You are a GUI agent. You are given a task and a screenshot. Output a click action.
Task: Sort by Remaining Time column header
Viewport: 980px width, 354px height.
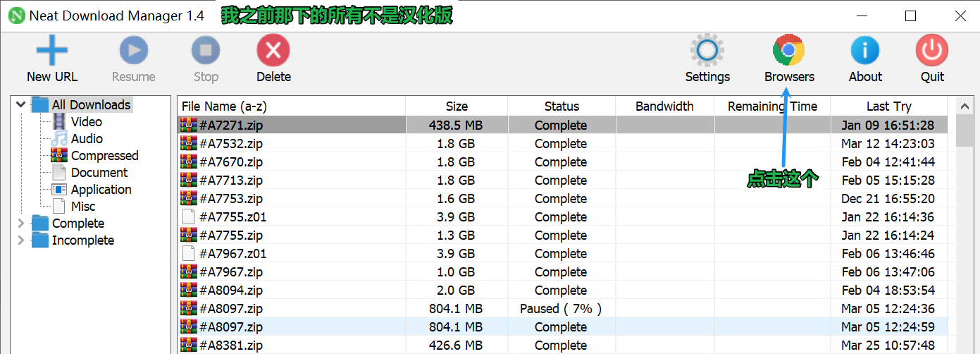tap(772, 106)
